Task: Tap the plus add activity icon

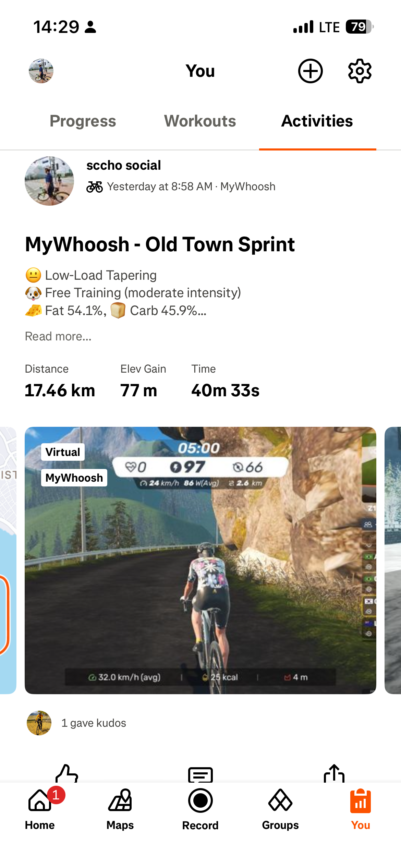Action: (x=310, y=71)
